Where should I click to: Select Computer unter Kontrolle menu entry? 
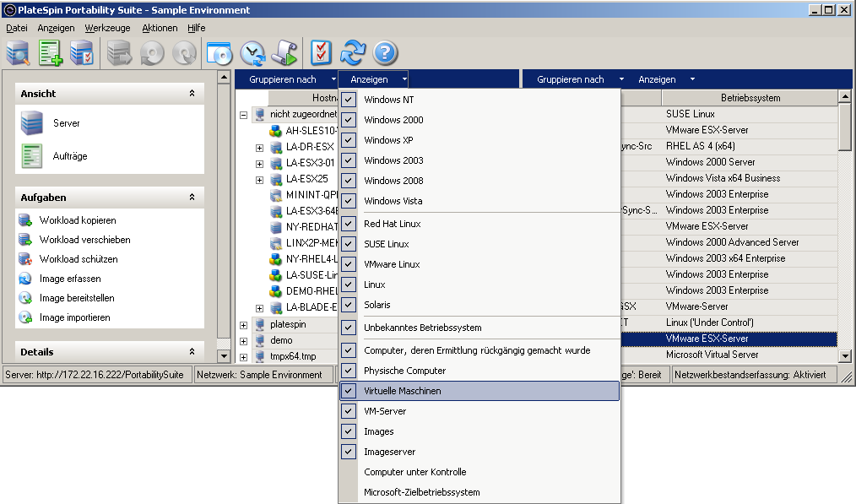pyautogui.click(x=414, y=472)
